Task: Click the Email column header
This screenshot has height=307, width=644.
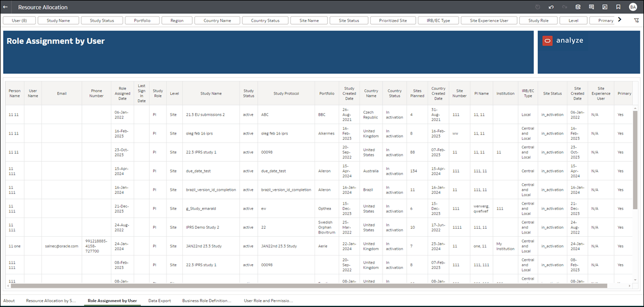Action: 62,93
